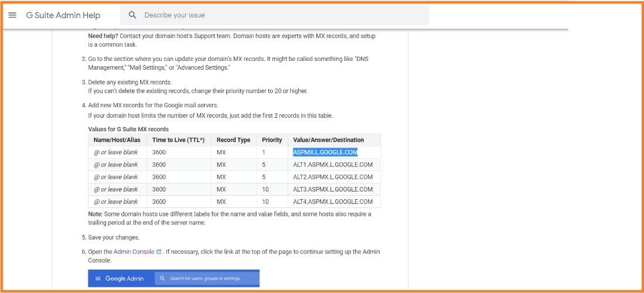Select the ALT3.ASPMX.L.GOOGLE.COM table cell
Image resolution: width=644 pixels, height=293 pixels.
pos(333,189)
